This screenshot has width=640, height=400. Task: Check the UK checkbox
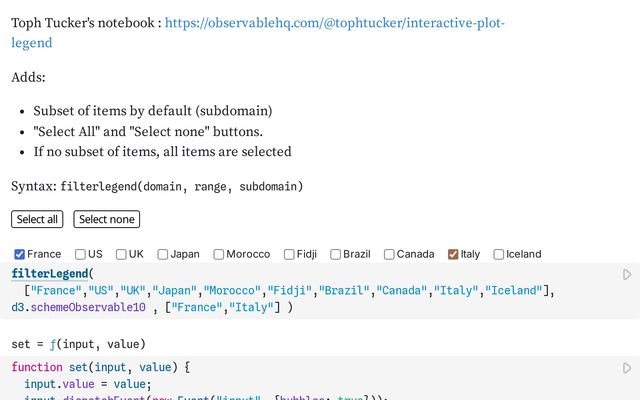coord(122,254)
